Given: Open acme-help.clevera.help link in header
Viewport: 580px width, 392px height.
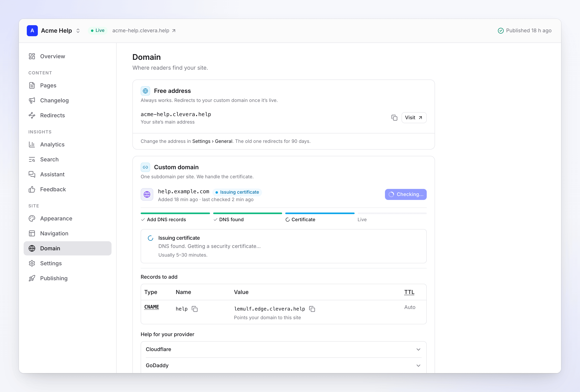Looking at the screenshot, I should pos(144,31).
